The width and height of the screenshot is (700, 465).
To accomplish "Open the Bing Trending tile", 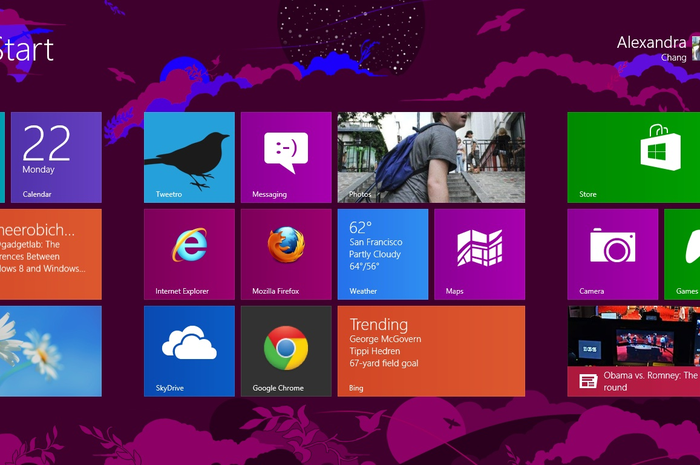I will (431, 351).
